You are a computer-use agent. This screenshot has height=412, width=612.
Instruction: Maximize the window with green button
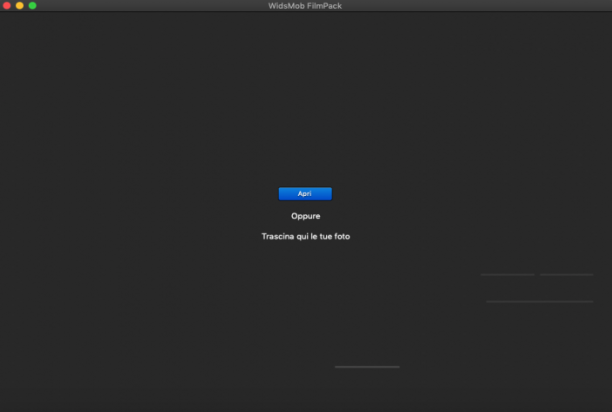[x=32, y=5]
